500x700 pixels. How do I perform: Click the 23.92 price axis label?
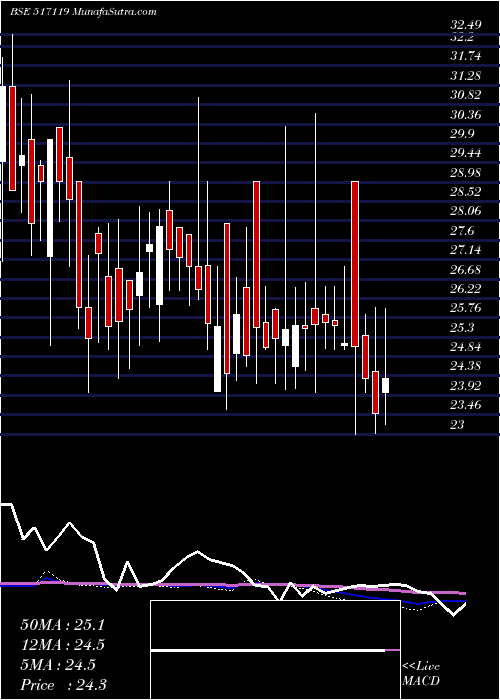click(466, 386)
